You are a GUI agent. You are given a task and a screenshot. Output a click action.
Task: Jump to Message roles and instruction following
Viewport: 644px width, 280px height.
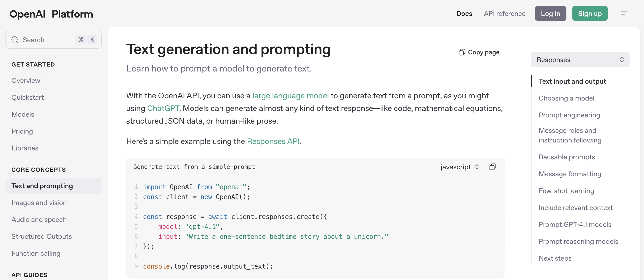(x=570, y=136)
